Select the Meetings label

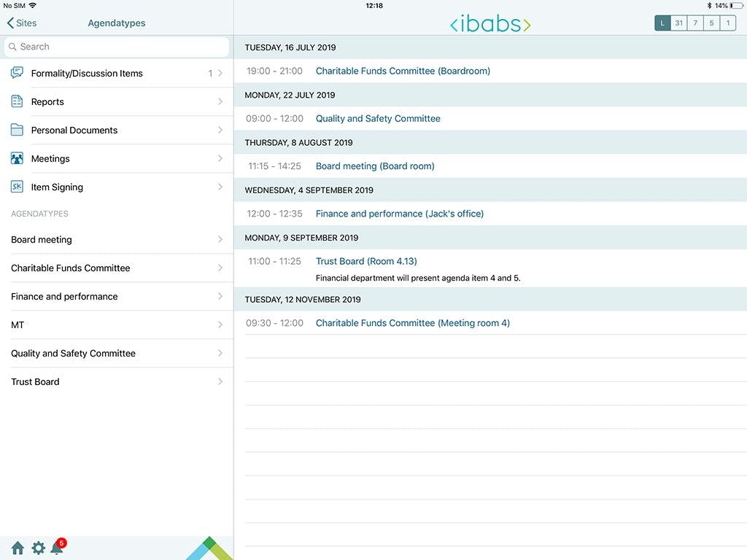point(50,158)
